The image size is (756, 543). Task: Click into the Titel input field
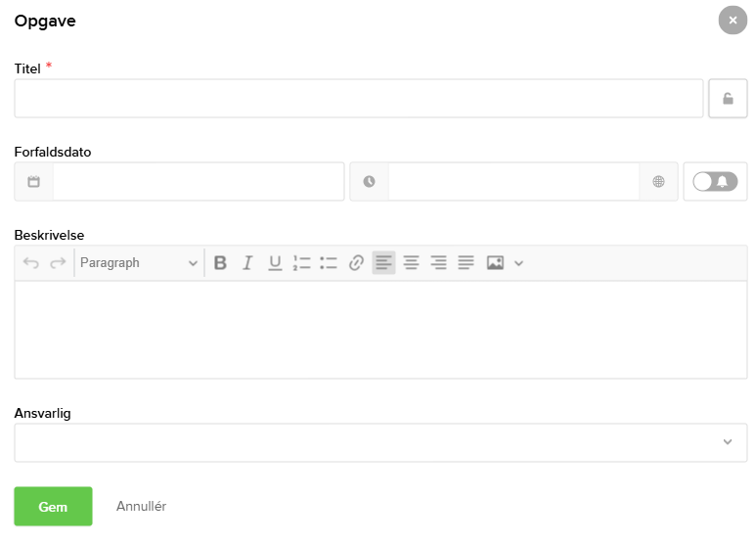358,99
